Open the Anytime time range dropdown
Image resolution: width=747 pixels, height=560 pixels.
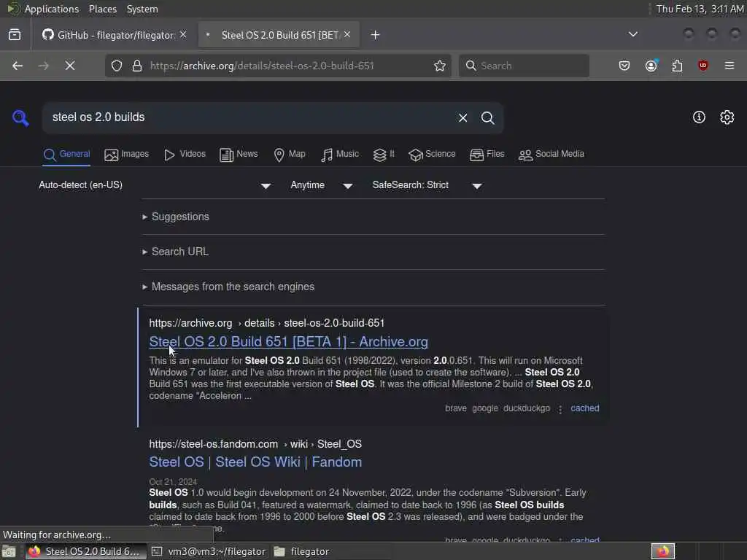click(x=322, y=185)
